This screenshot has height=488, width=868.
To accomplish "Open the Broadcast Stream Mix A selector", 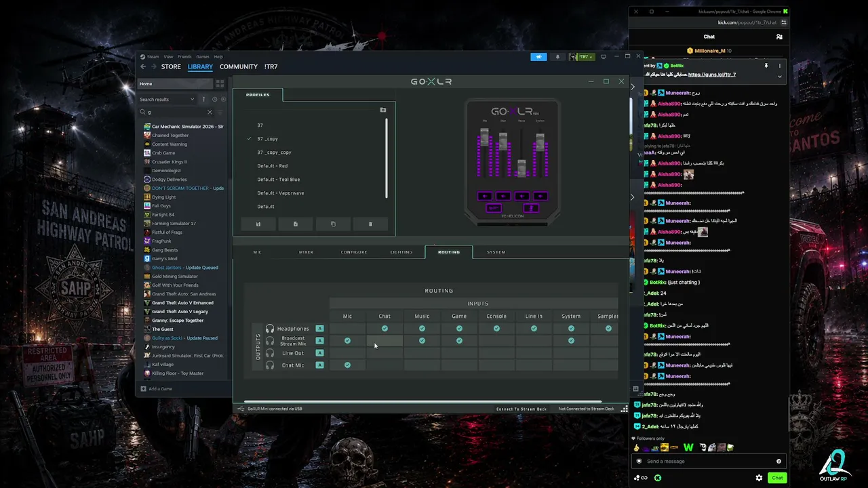I will (319, 341).
